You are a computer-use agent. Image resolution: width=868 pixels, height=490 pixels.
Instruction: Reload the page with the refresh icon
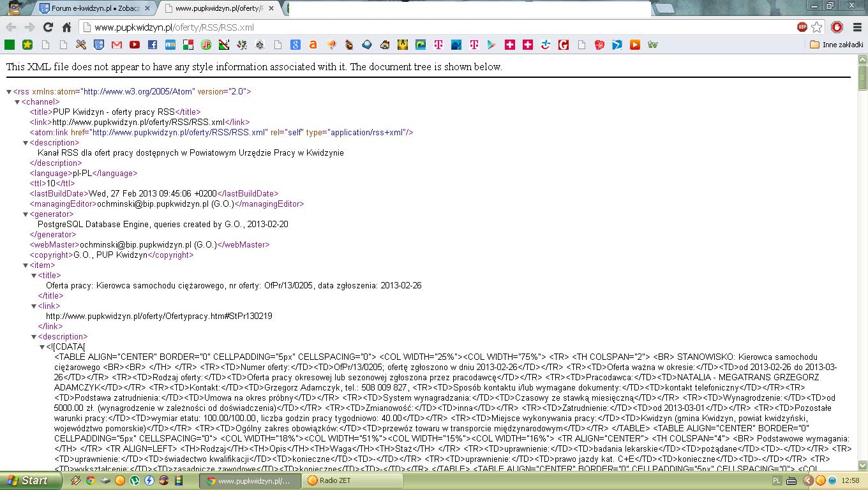48,27
